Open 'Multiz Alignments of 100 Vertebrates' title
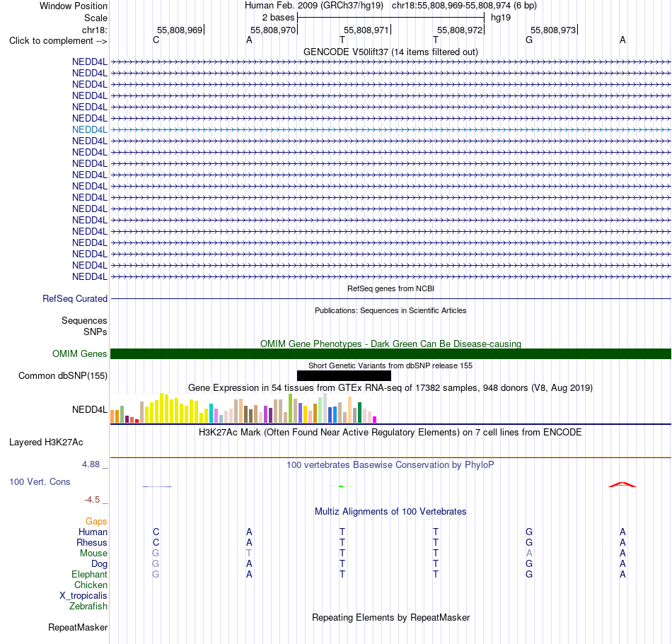672x644 pixels. tap(390, 512)
